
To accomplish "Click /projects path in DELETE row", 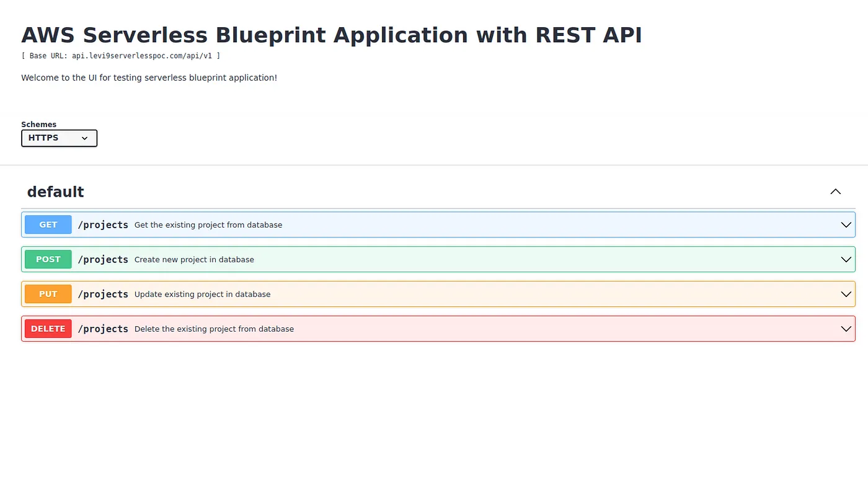I will [103, 329].
